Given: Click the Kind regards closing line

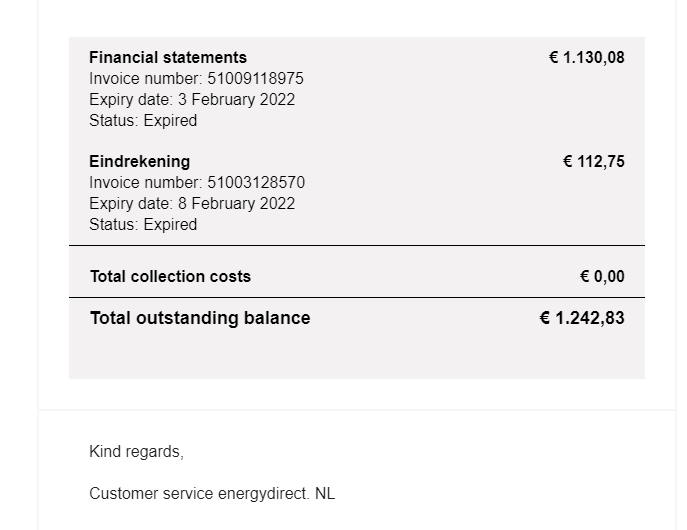Looking at the screenshot, I should [x=136, y=452].
